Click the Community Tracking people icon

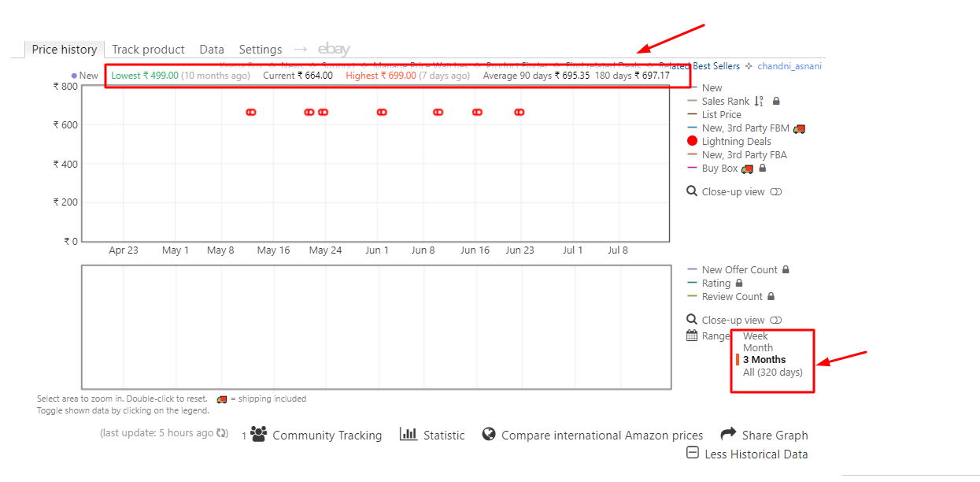(258, 434)
